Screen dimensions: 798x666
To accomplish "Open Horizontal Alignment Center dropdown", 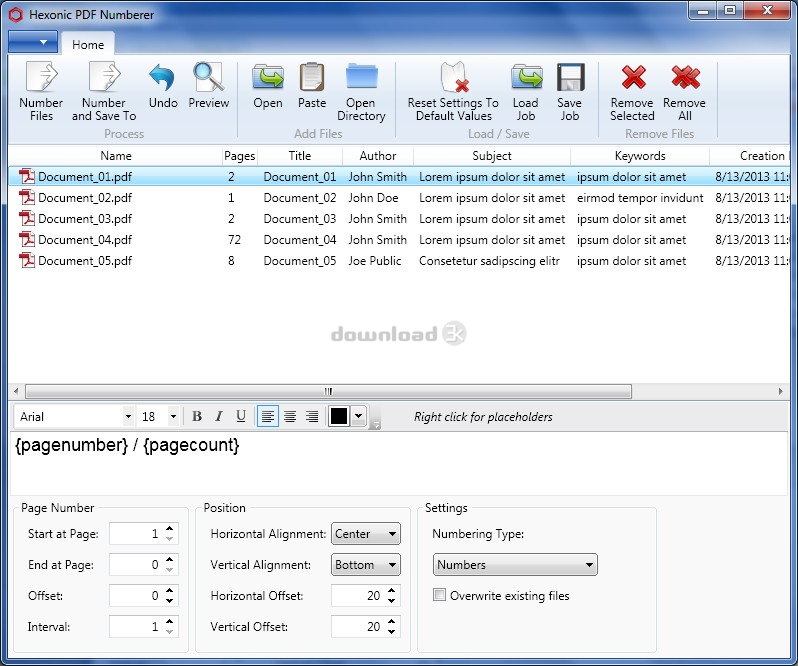I will pos(365,534).
